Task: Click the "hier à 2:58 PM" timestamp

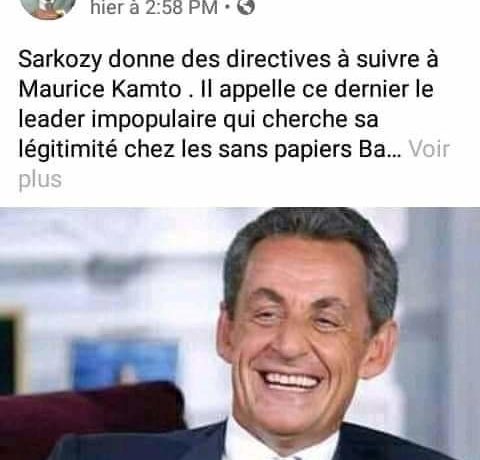Action: pos(154,7)
